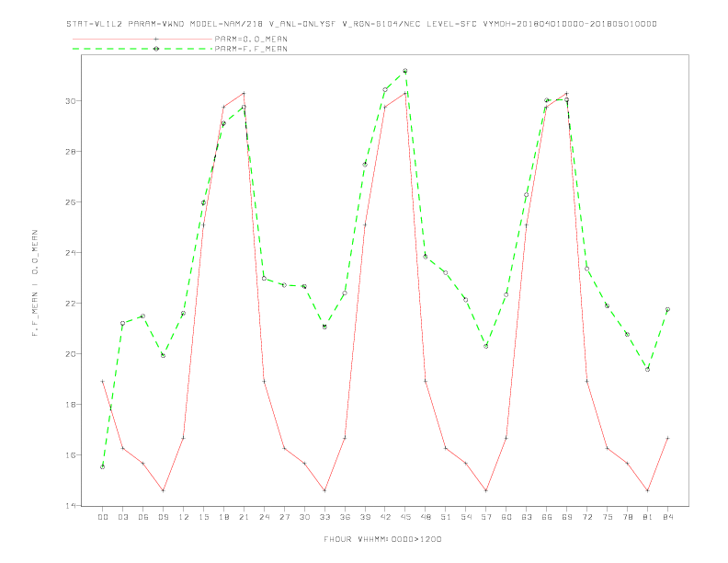This screenshot has height=563, width=728.
Task: Click x-axis forecast hour label 57
Action: [x=486, y=517]
